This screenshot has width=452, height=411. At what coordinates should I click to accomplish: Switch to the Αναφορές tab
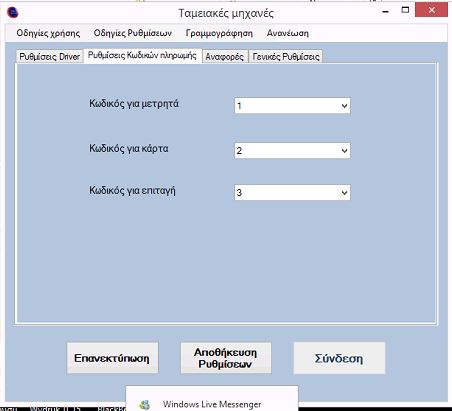(x=225, y=57)
